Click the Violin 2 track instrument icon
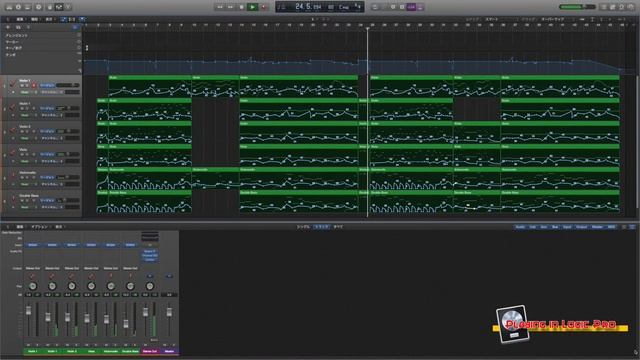Viewport: 640px width, 360px height. tap(12, 130)
